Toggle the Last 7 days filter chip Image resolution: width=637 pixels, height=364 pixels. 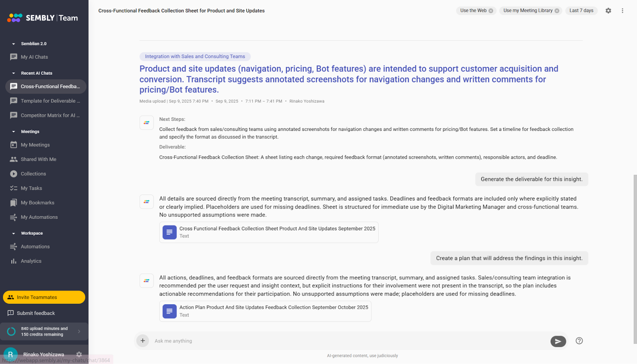pyautogui.click(x=581, y=11)
